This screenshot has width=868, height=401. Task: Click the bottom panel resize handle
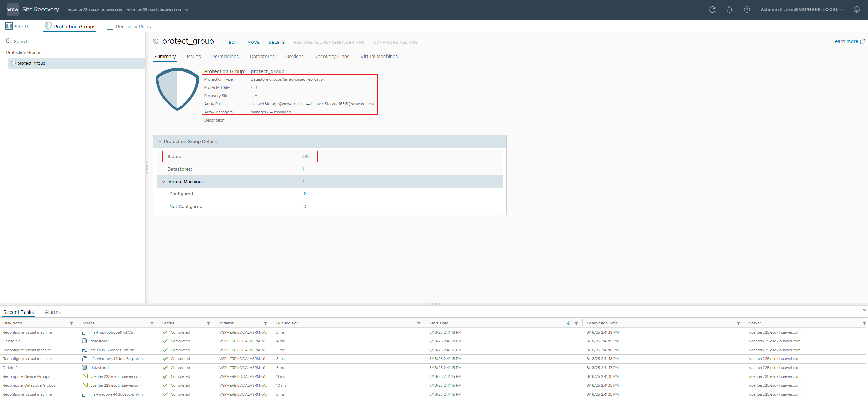(434, 304)
